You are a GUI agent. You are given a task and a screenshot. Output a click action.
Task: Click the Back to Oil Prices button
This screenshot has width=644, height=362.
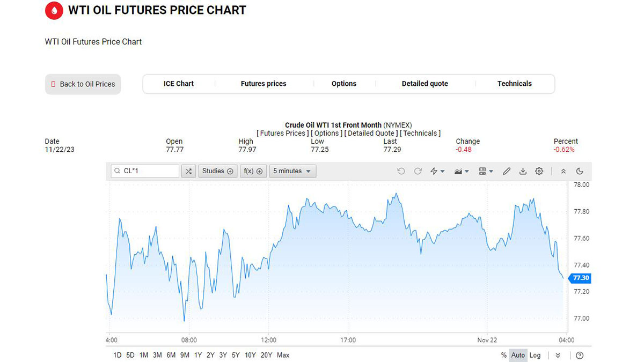(x=83, y=84)
